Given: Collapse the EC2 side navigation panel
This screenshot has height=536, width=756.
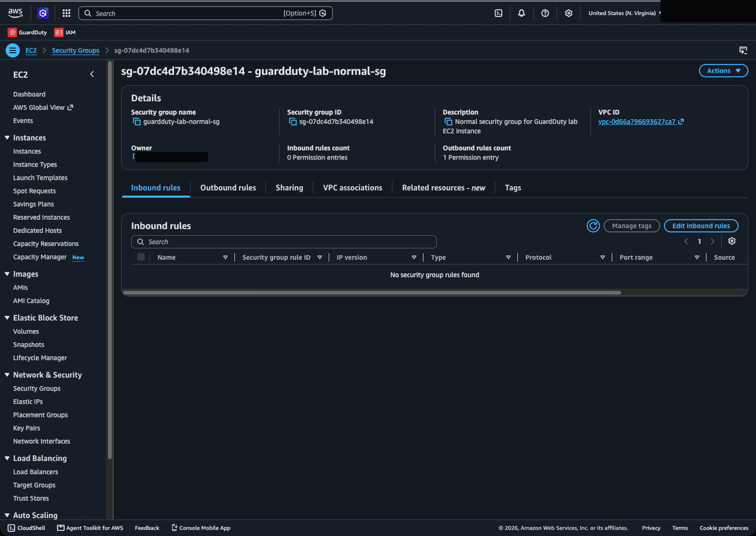Looking at the screenshot, I should pyautogui.click(x=92, y=74).
